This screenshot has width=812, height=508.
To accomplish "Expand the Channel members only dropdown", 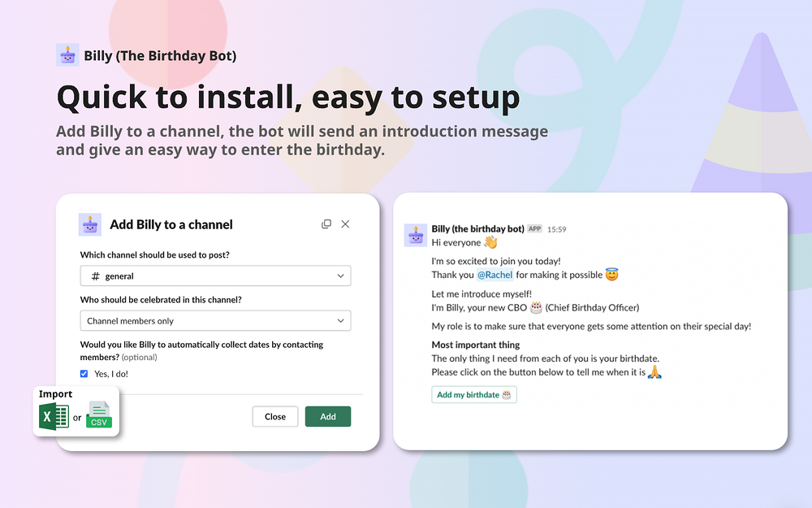I will point(215,321).
